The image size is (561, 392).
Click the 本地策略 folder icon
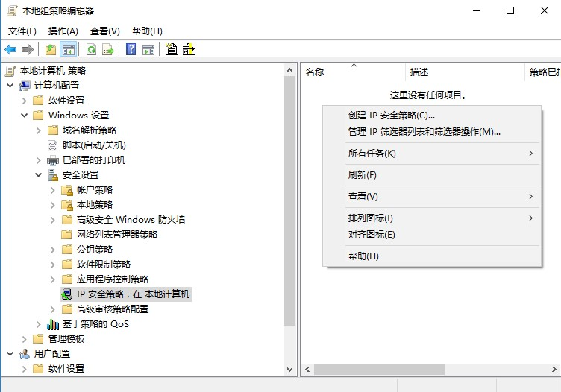click(67, 205)
